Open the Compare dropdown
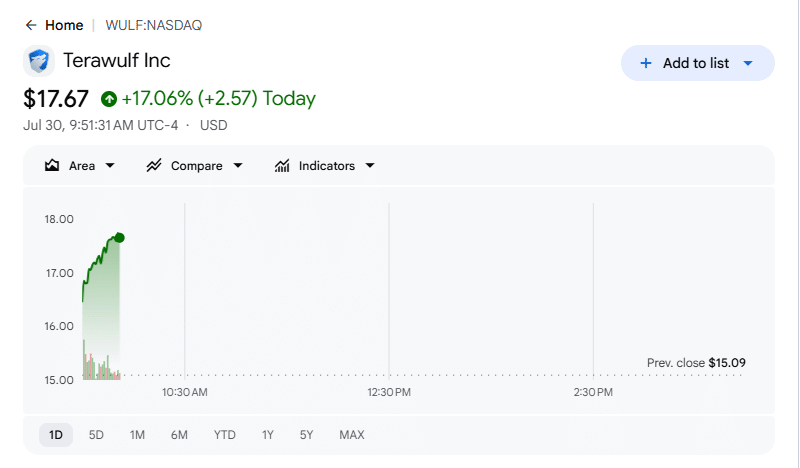Viewport: 800px width, 468px height. (194, 165)
